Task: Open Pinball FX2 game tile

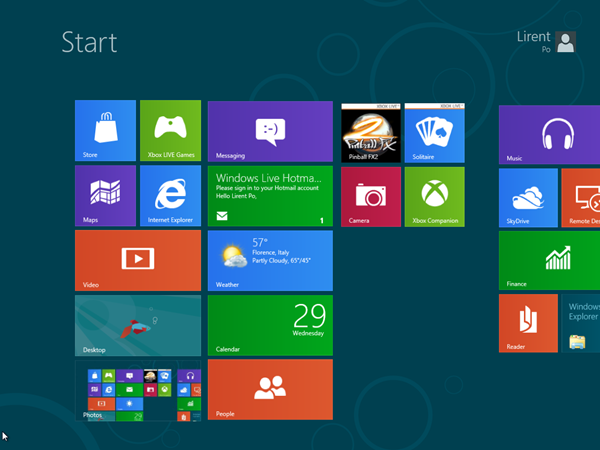Action: pos(371,133)
